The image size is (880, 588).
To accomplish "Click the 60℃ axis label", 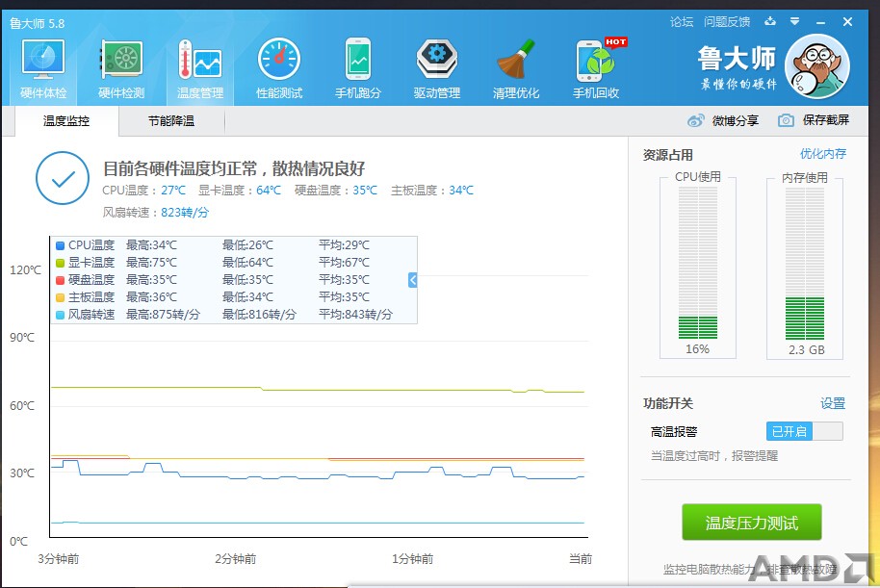I will tap(22, 405).
